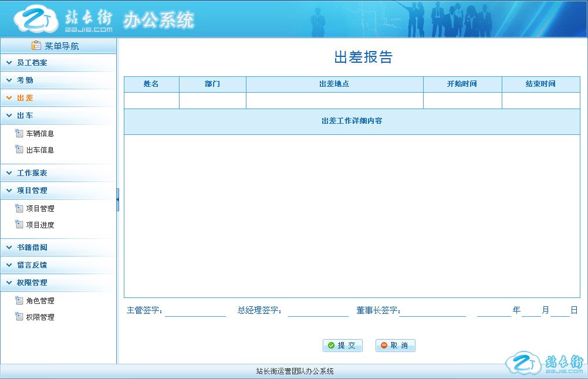Click the 车辆信息 document icon
Screen dimensions: 588x379
(x=19, y=133)
